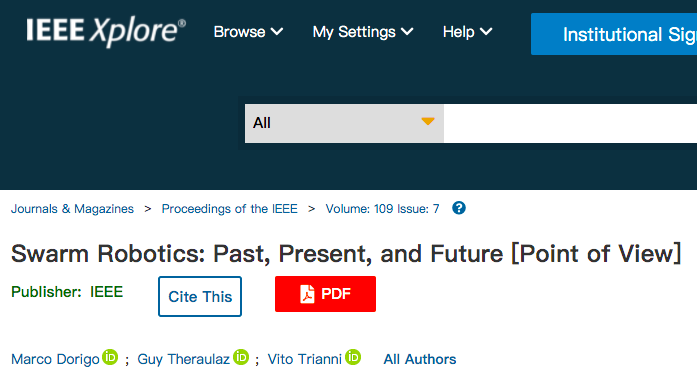Open Guy Theraulaz's ORCID iD icon
Screen dimensions: 697x380
point(241,357)
